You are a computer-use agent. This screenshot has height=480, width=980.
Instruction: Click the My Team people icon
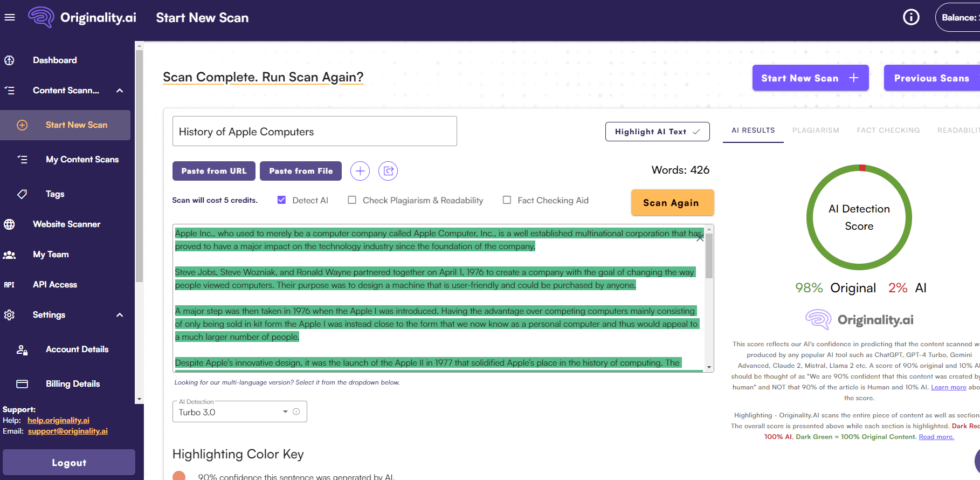point(10,255)
